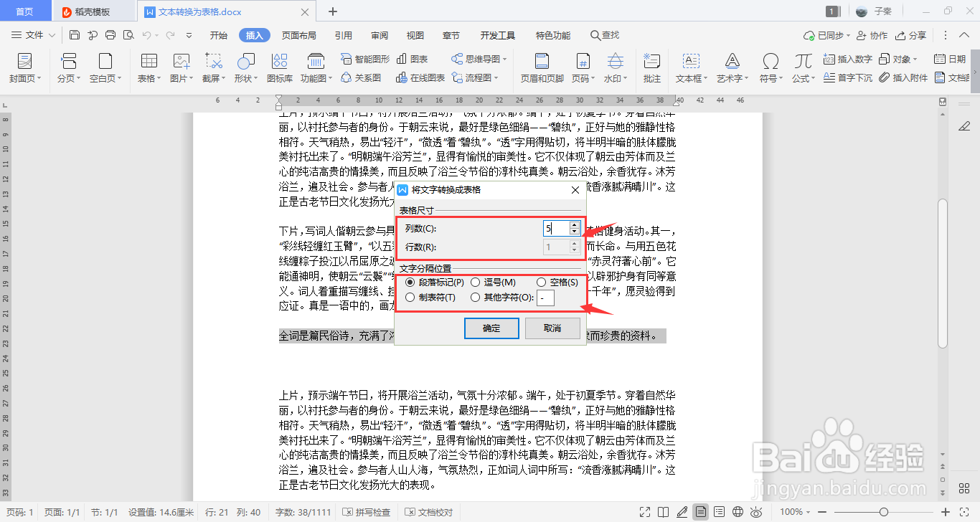Insert a chart (图表)
Viewport: 980px width, 522px height.
click(412, 59)
